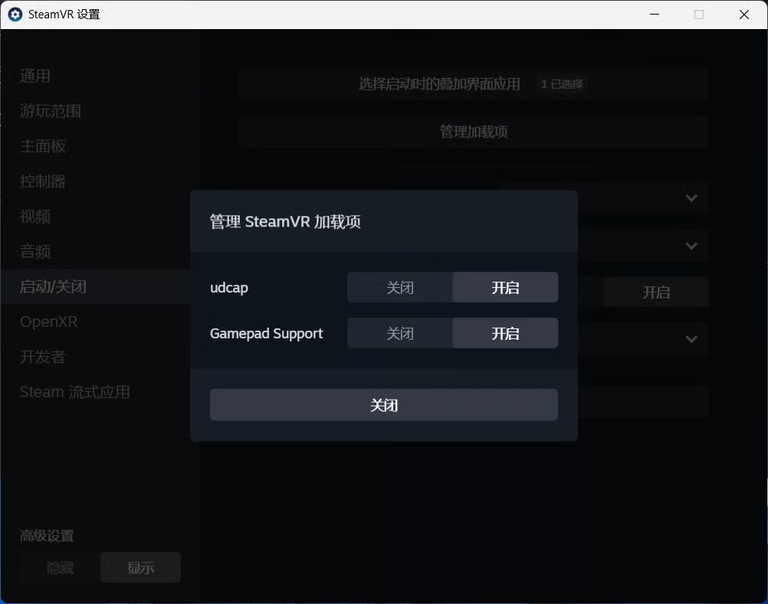768x604 pixels.
Task: Expand the topmost dropdown chevron on right
Action: tap(691, 198)
